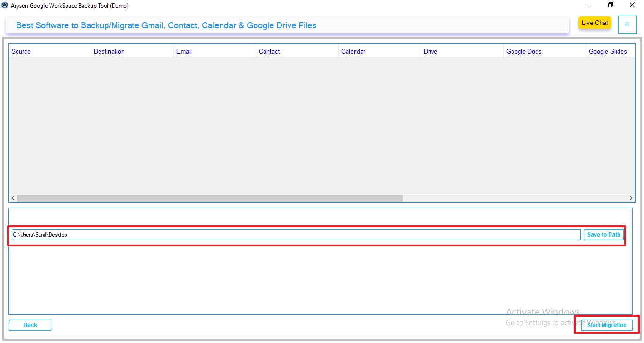Select the Google Slides column header
The width and height of the screenshot is (644, 343).
(x=610, y=51)
